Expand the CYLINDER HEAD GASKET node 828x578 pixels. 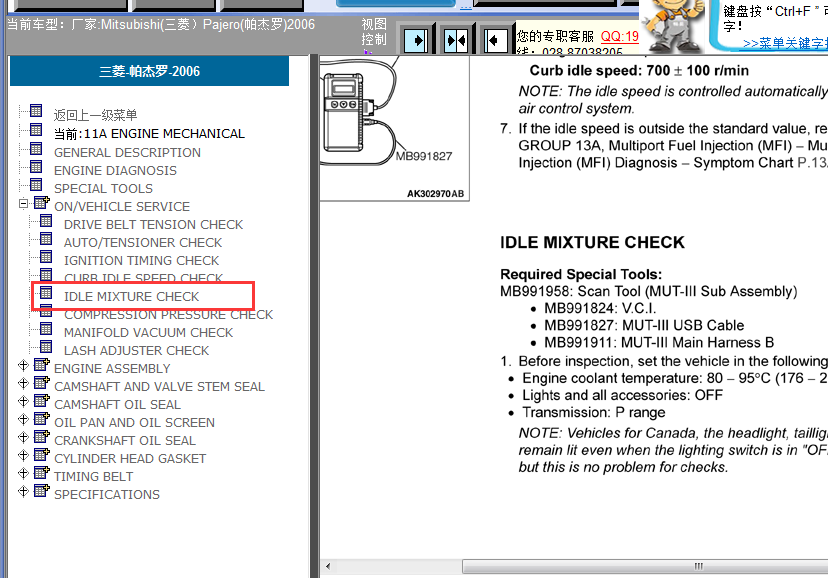point(23,455)
